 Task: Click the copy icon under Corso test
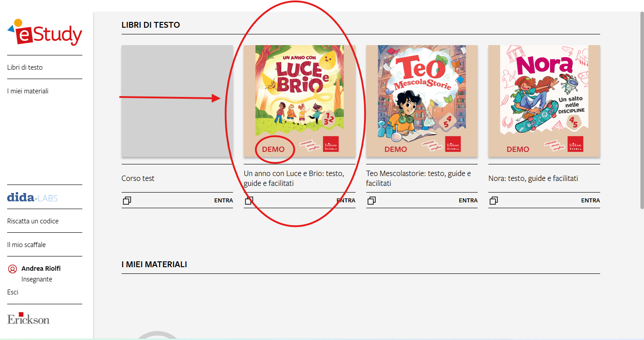(x=127, y=201)
